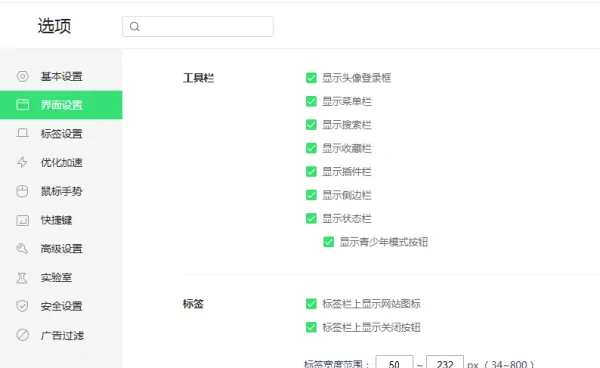600x368 pixels.
Task: Switch to 鼠标手势 settings
Action: pos(61,191)
